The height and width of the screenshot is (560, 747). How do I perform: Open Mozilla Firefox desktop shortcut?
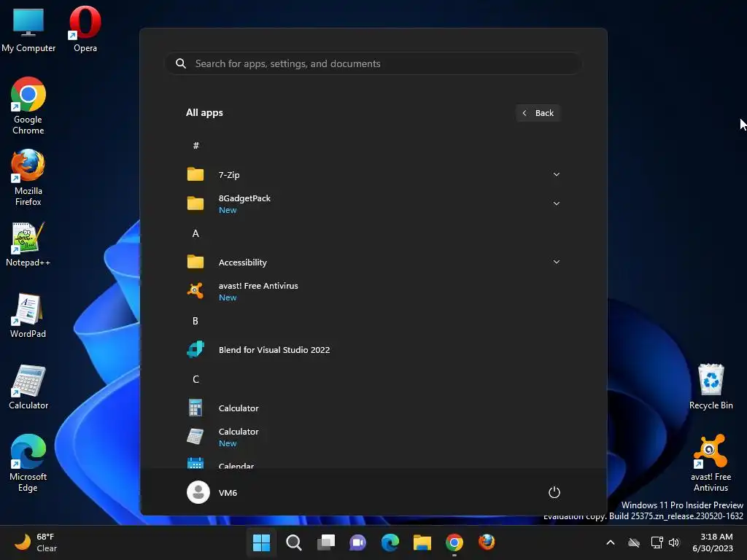click(28, 177)
